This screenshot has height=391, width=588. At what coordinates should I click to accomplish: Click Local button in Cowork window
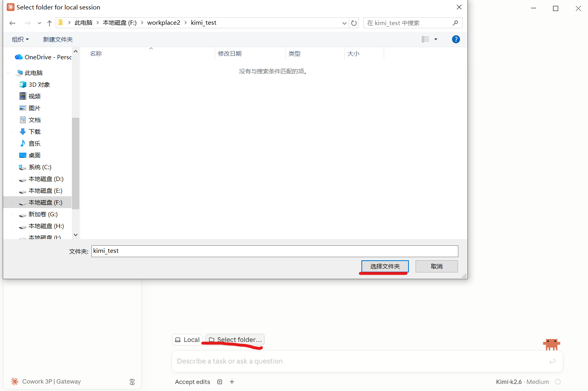coord(187,340)
